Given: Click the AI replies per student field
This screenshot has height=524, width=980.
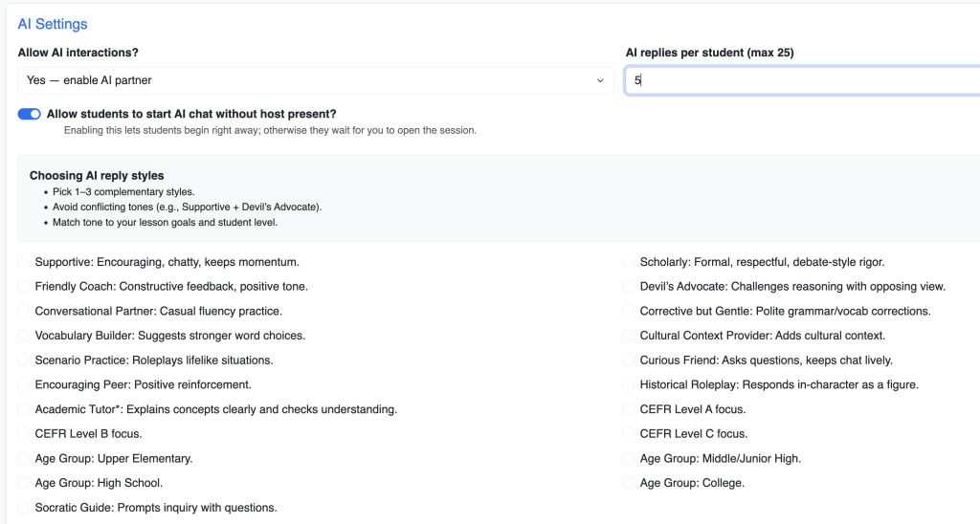Looking at the screenshot, I should (802, 80).
